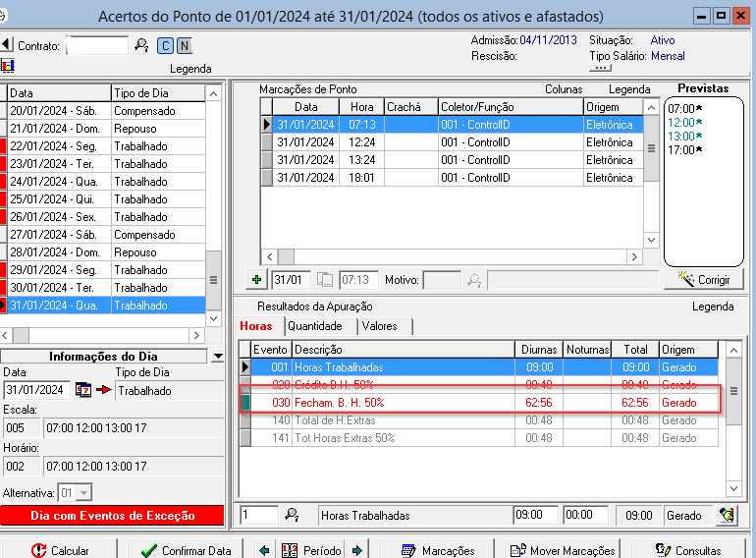Collapse the Informações do Dia panel

point(217,356)
